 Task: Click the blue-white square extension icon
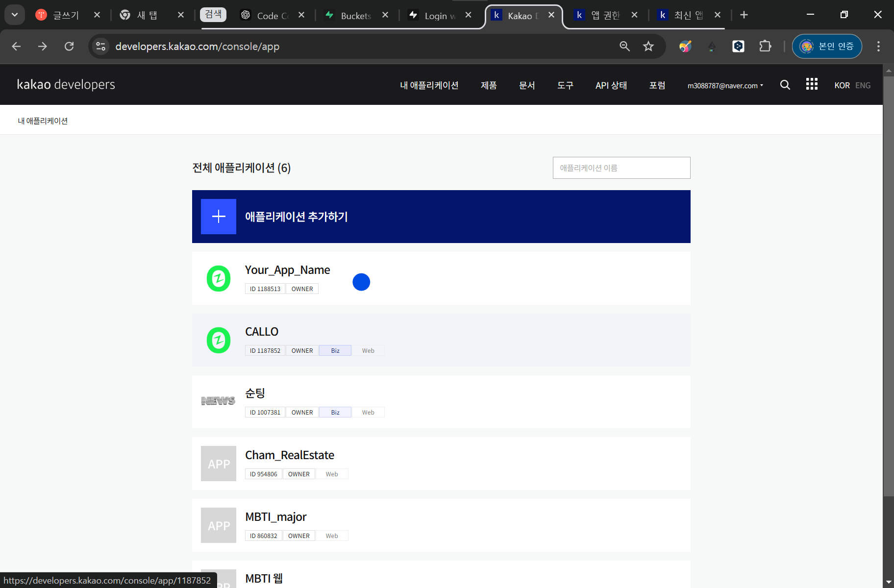tap(738, 46)
